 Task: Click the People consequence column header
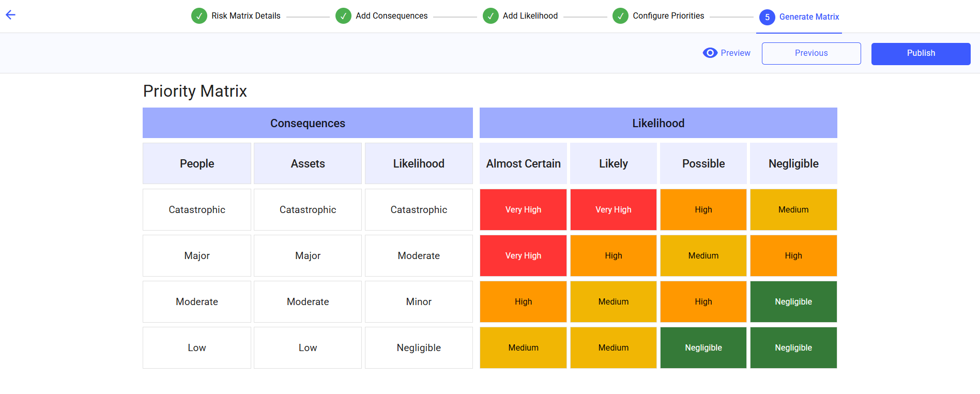pyautogui.click(x=197, y=163)
